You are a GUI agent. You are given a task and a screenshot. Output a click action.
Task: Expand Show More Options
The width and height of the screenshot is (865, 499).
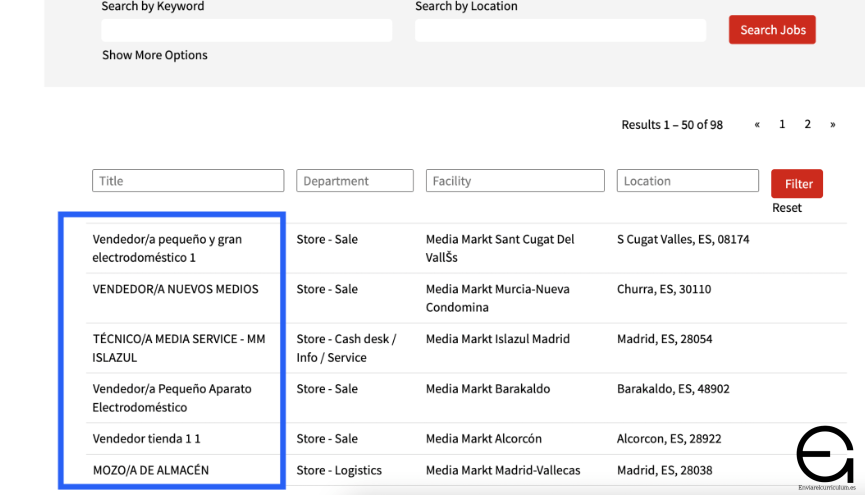tap(155, 55)
